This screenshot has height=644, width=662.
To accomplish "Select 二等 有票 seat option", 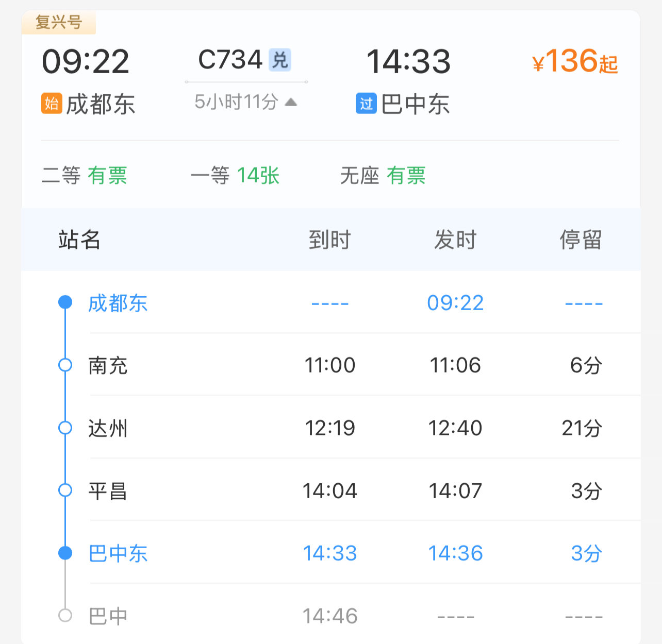I will (x=84, y=176).
